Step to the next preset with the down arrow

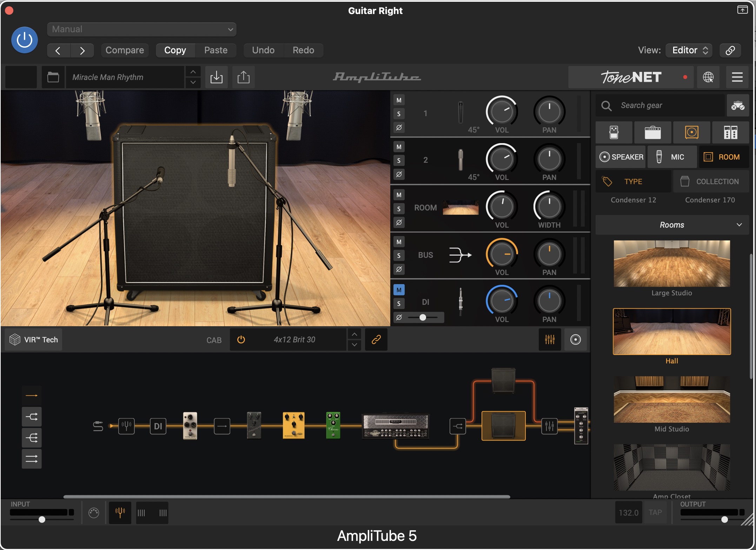[x=193, y=82]
